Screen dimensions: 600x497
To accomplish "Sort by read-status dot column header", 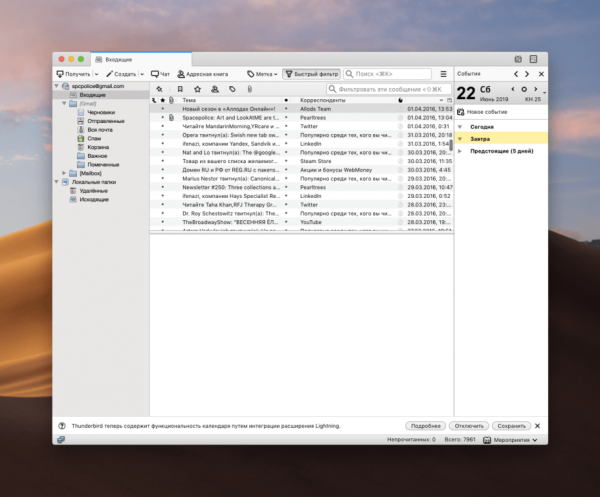I will [x=286, y=100].
